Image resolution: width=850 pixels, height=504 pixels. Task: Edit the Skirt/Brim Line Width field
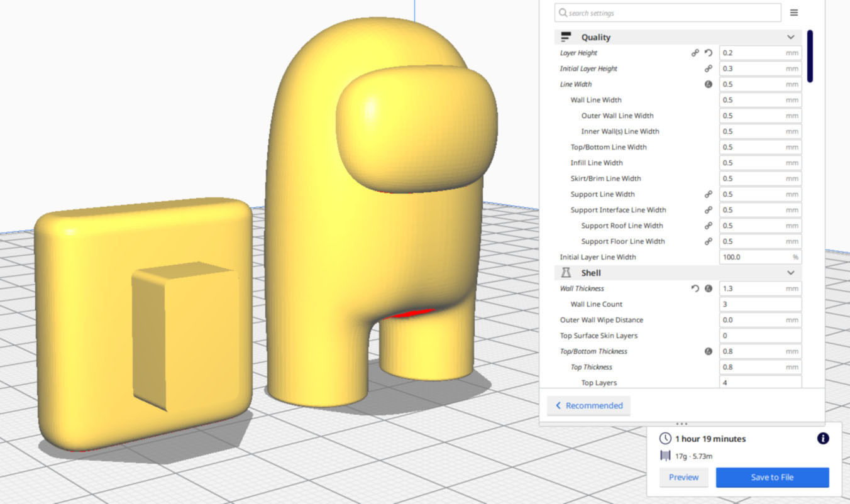tap(760, 178)
